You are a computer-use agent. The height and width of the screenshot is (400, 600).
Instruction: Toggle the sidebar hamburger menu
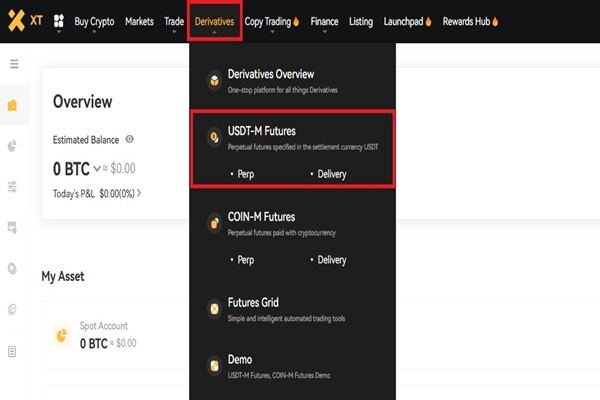click(14, 64)
